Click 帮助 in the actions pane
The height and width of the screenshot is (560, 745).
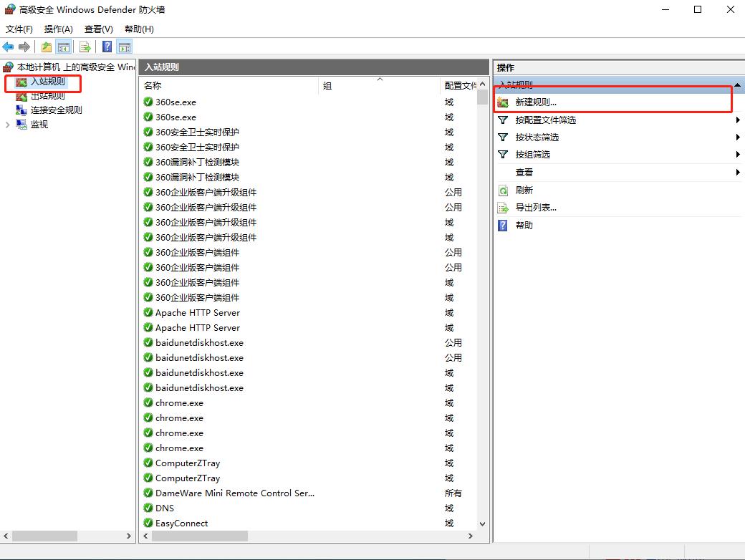click(524, 225)
